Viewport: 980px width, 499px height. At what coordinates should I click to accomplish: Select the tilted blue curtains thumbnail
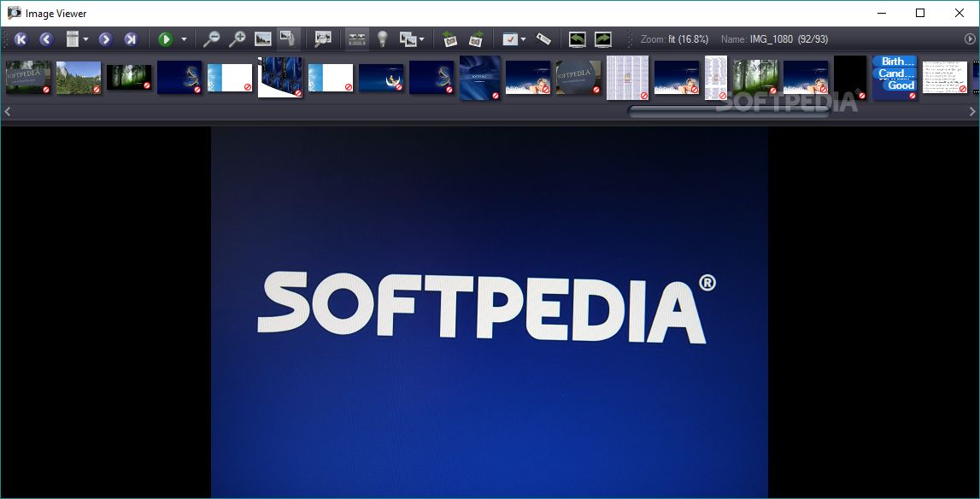tap(280, 77)
